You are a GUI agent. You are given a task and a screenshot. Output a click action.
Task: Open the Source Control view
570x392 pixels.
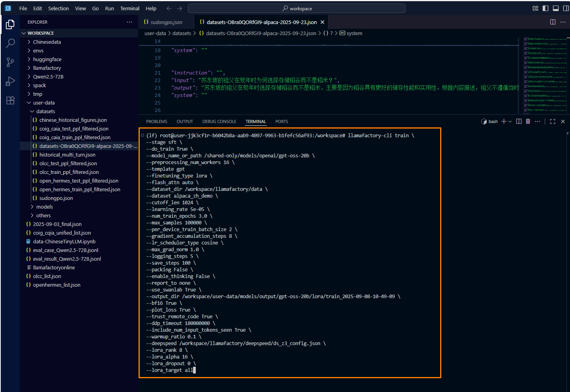(x=10, y=62)
